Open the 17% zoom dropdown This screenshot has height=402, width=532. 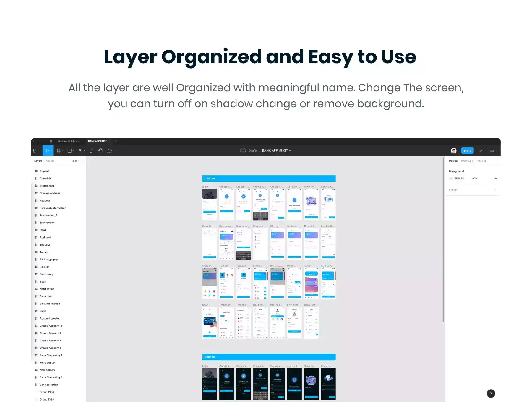pos(493,151)
